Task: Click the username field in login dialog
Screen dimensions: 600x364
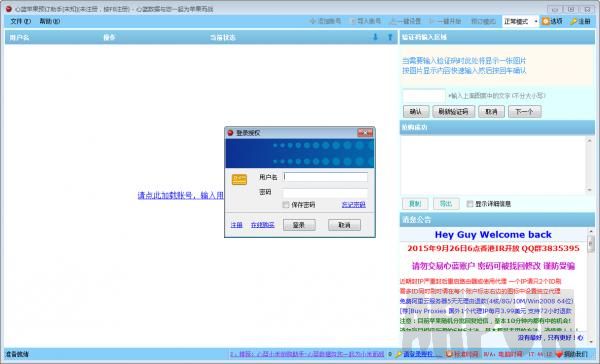Action: pyautogui.click(x=325, y=177)
